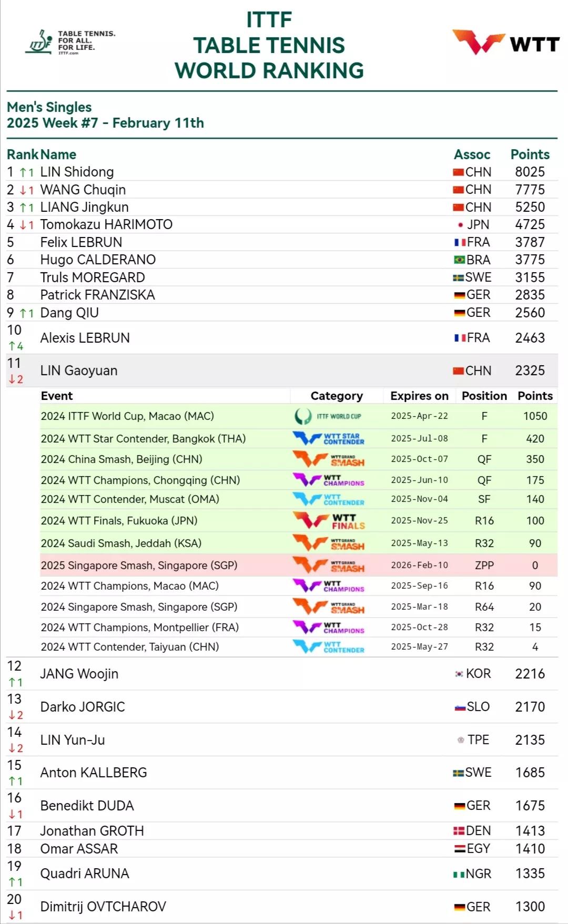Click the 2026-Feb-10 expiry date

(x=419, y=565)
